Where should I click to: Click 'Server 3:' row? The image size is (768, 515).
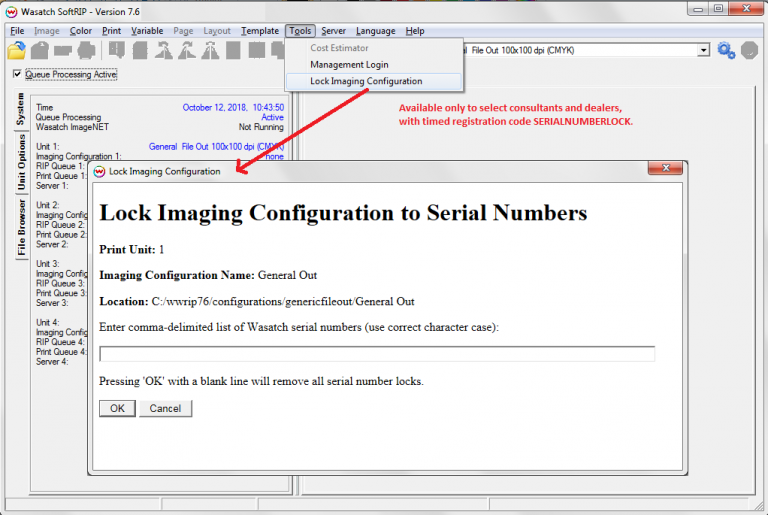pyautogui.click(x=52, y=303)
